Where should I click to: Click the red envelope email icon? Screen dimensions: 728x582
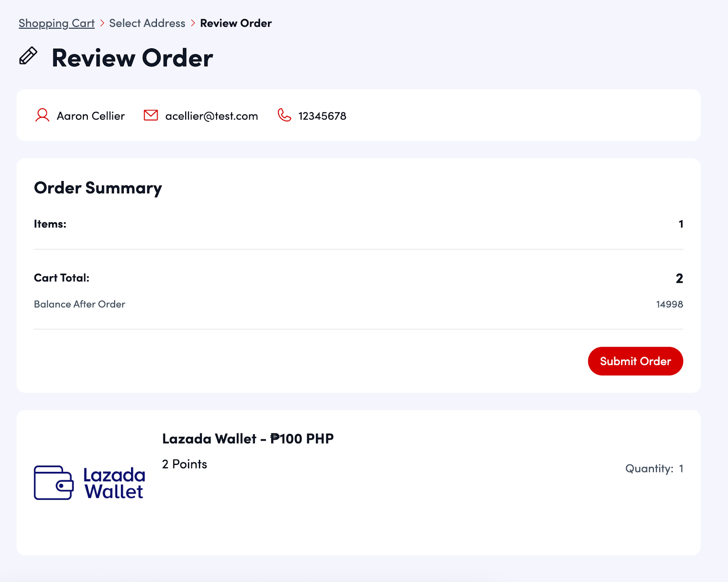coord(151,115)
